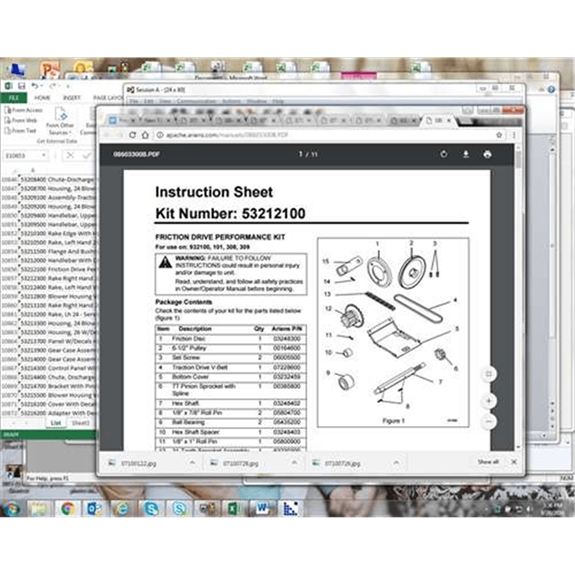The height and width of the screenshot is (575, 575).
Task: Bookmark this page with the star icon
Action: 499,135
